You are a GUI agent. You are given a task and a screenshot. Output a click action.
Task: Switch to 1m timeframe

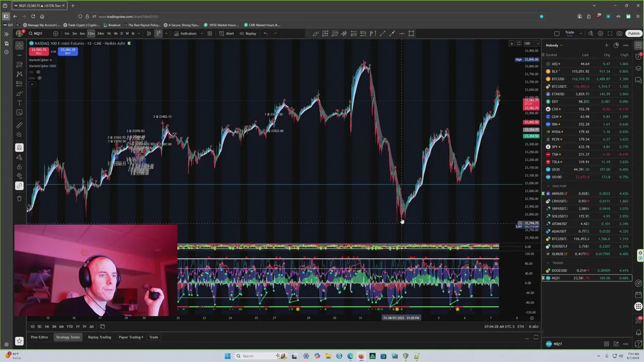coord(66,34)
